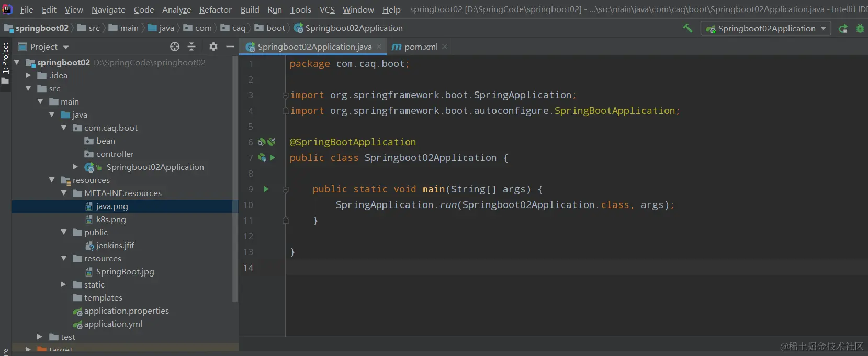Hide the Project tool window

tap(230, 47)
